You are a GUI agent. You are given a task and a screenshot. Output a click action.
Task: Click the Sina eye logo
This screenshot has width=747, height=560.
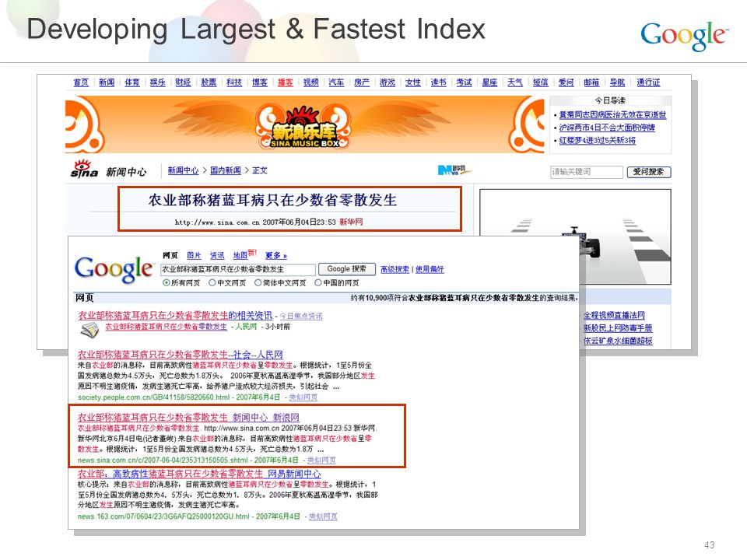(84, 168)
